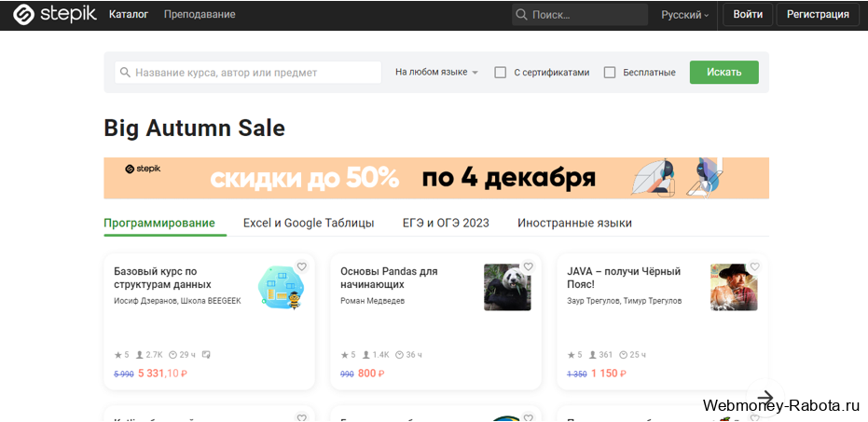Enable the Бесплатные checkbox

point(610,73)
